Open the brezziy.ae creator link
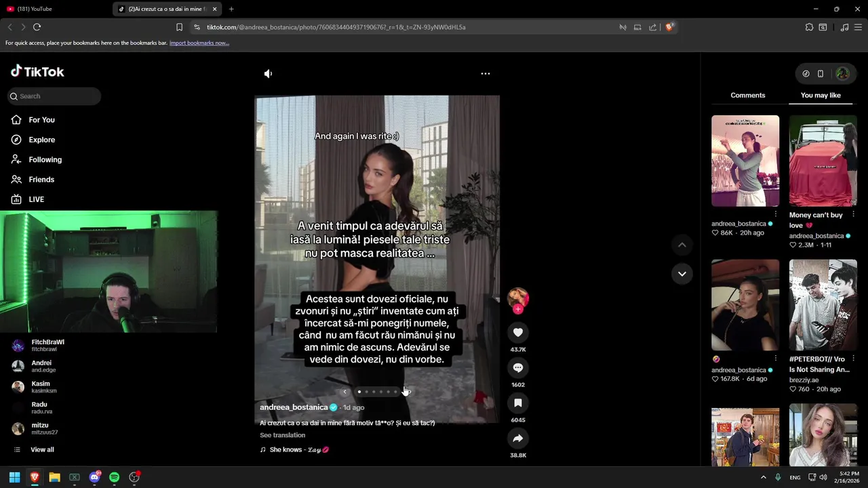The width and height of the screenshot is (868, 488). pyautogui.click(x=806, y=380)
